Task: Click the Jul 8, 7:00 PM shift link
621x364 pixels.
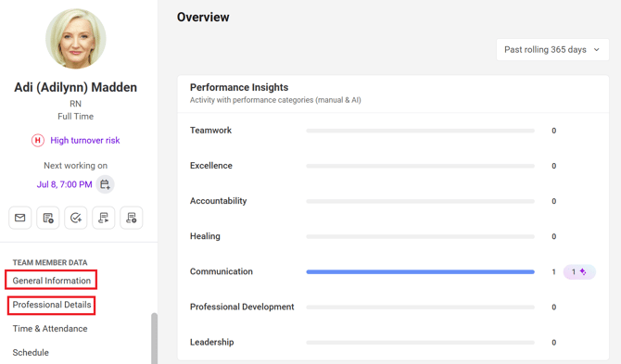Action: pos(65,184)
